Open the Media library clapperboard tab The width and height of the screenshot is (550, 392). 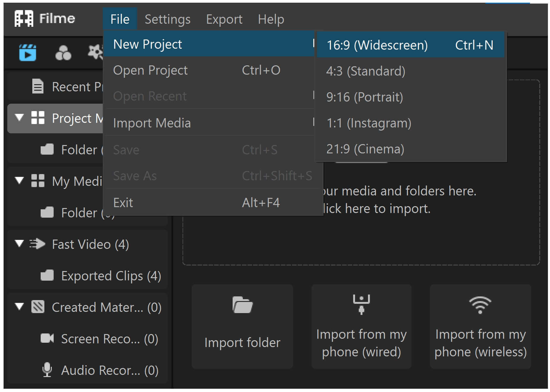28,53
